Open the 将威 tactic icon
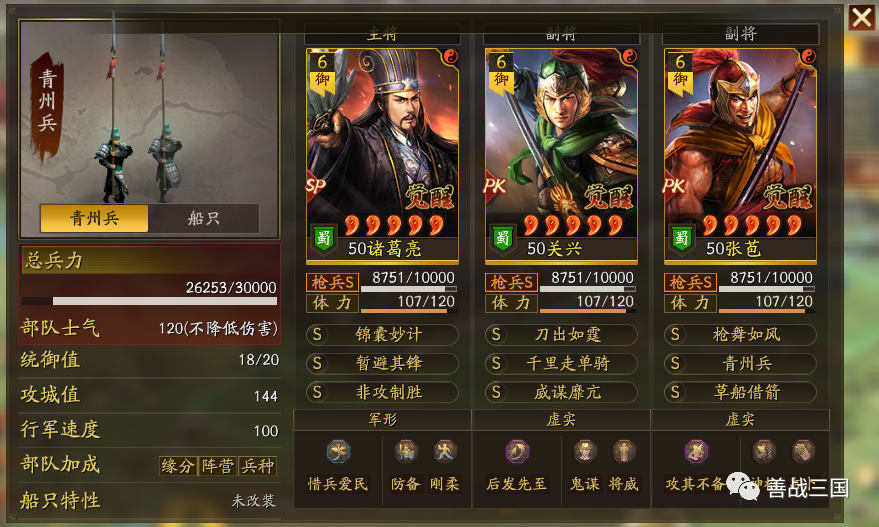The width and height of the screenshot is (879, 527). 623,452
